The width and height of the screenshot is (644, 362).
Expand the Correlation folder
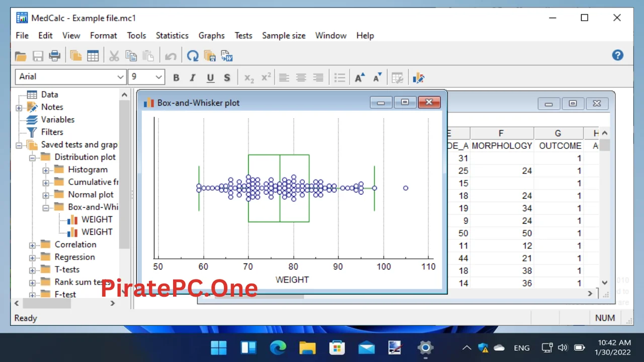click(x=32, y=245)
